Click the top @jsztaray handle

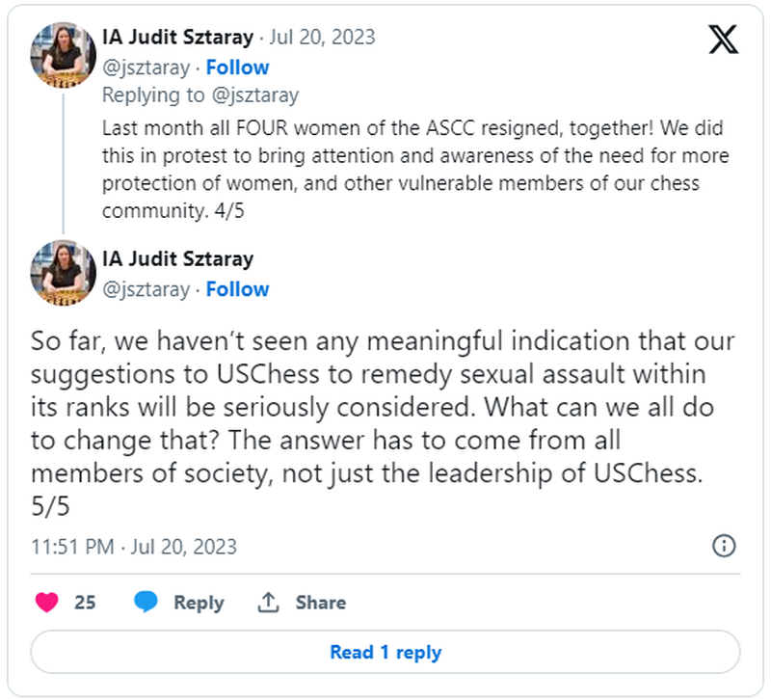point(146,67)
